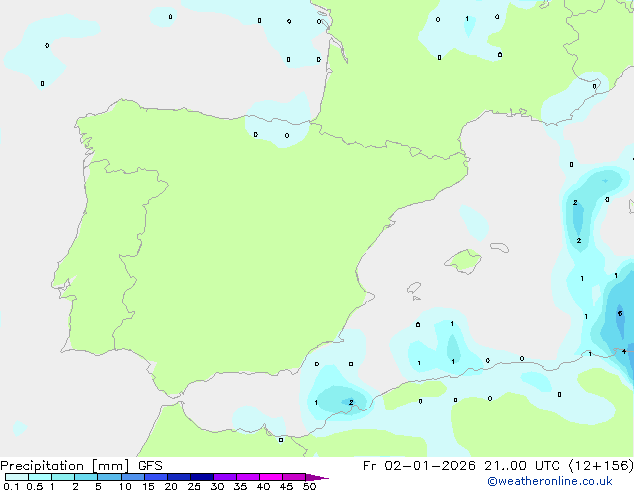634x490 pixels.
Task: Click the "4" precipitation value on the map
Action: (624, 351)
